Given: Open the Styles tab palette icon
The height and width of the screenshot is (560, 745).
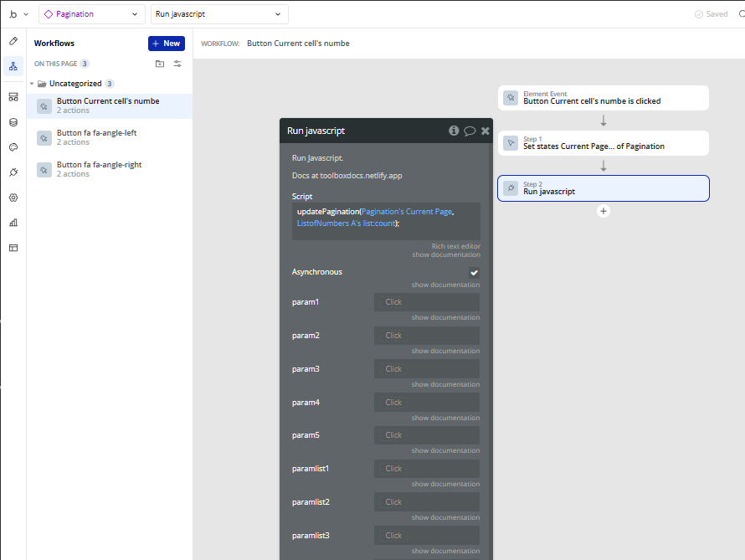Looking at the screenshot, I should coord(13,147).
